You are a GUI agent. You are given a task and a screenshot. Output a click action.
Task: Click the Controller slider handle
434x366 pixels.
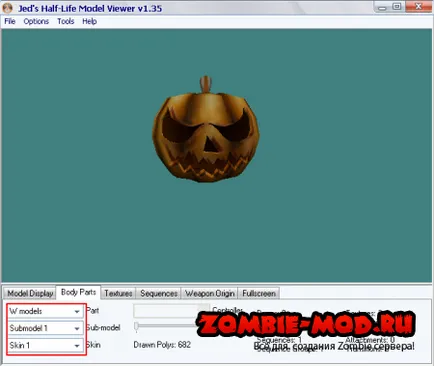pyautogui.click(x=136, y=327)
